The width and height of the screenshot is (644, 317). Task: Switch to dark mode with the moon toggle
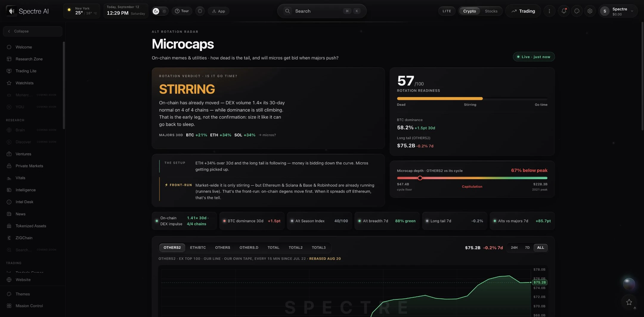pyautogui.click(x=156, y=11)
